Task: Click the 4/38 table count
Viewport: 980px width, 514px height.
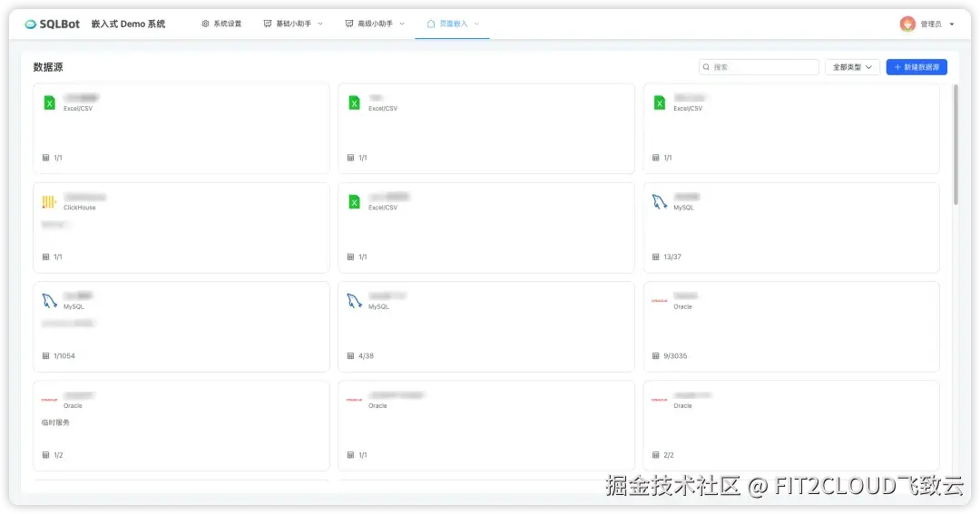Action: click(367, 356)
